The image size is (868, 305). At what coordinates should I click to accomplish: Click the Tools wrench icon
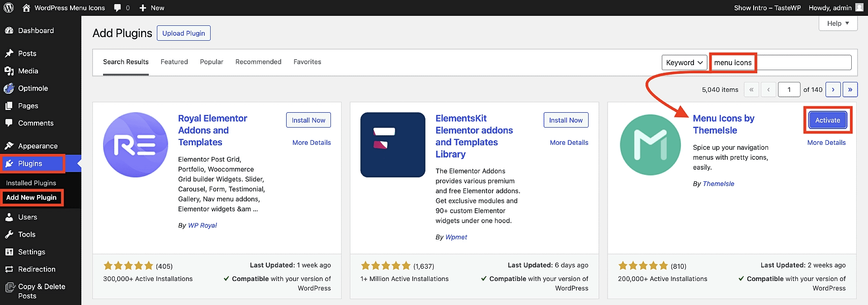coord(9,234)
